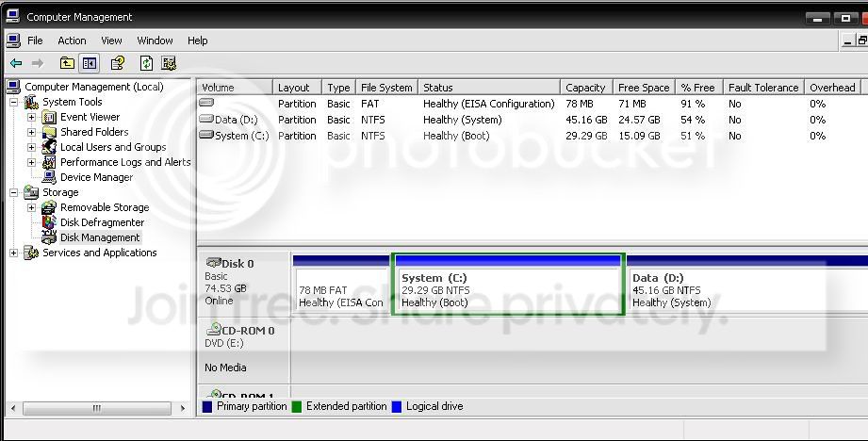Open the Action menu
Viewport: 868px width, 441px height.
72,41
